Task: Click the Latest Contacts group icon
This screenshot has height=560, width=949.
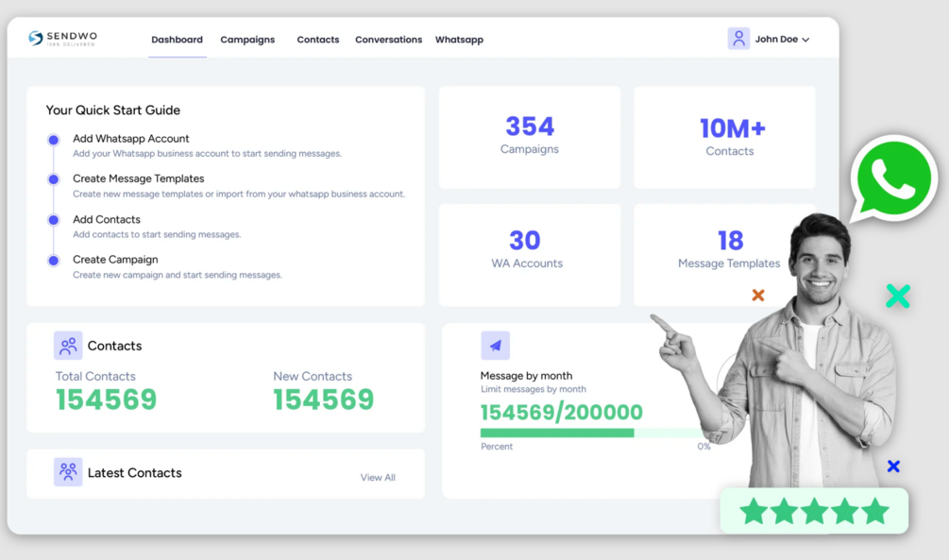Action: click(68, 471)
